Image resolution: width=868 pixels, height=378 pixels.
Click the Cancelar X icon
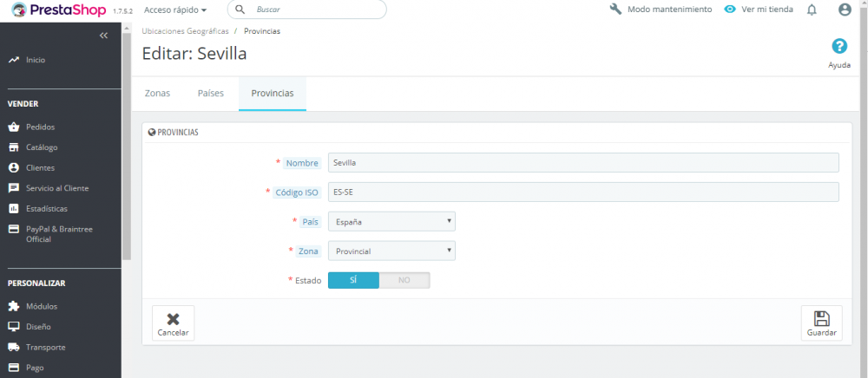click(174, 318)
